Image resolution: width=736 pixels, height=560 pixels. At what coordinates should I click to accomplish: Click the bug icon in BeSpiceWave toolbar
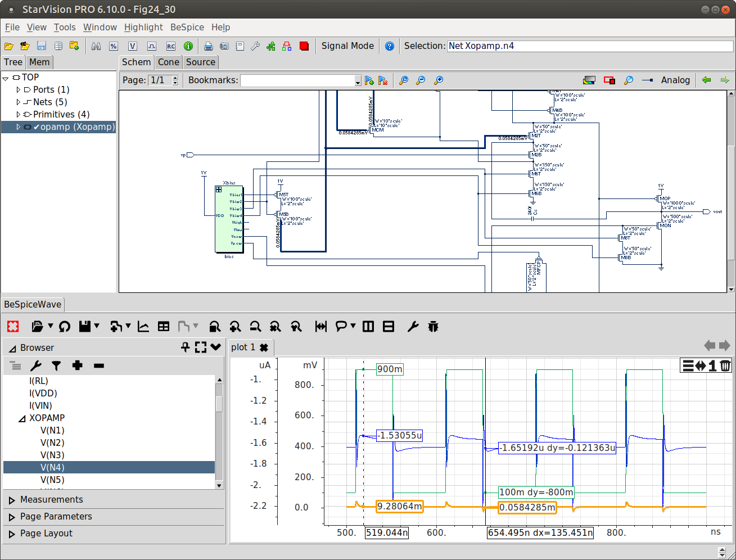click(x=433, y=327)
